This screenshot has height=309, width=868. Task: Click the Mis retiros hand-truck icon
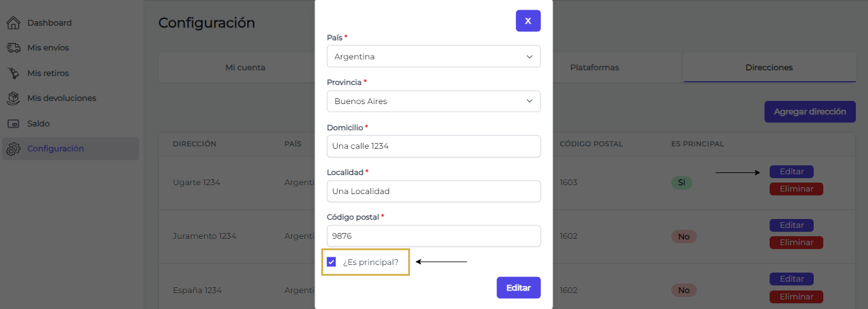coord(13,73)
